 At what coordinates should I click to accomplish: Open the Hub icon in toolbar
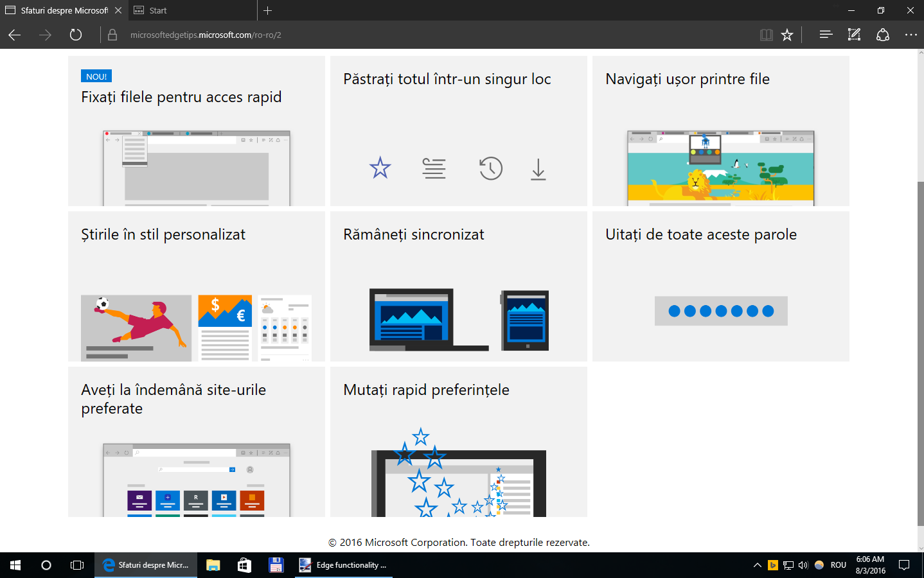(826, 35)
